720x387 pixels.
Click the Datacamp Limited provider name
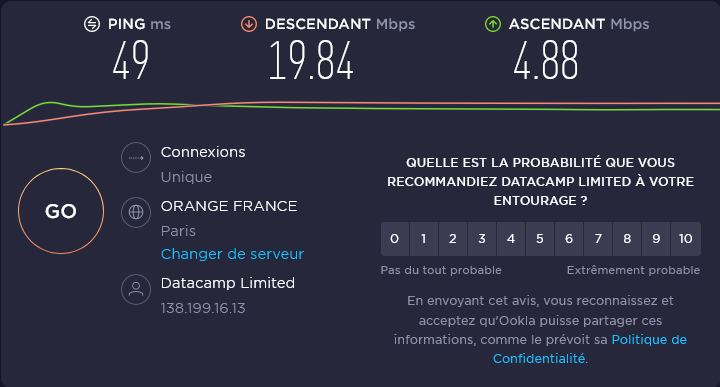pyautogui.click(x=228, y=283)
